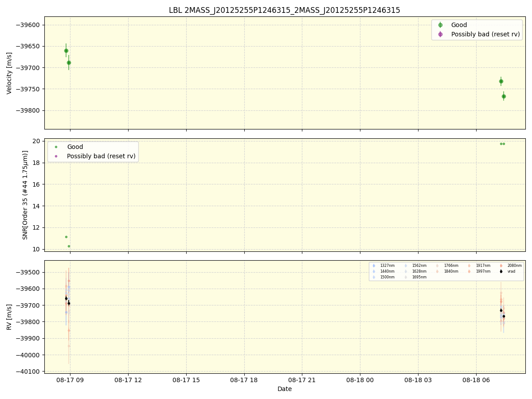Click the SNR tick label 20
This screenshot has width=532, height=399.
coord(36,141)
